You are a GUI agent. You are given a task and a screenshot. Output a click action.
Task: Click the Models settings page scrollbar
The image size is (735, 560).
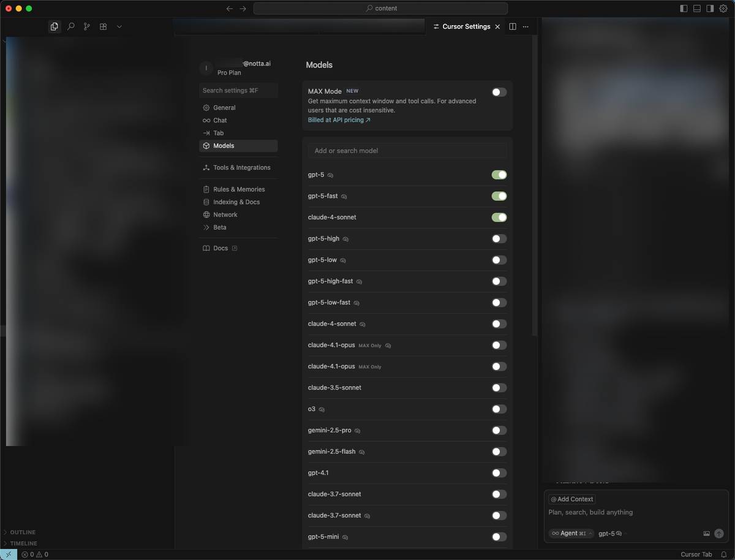[x=535, y=186]
